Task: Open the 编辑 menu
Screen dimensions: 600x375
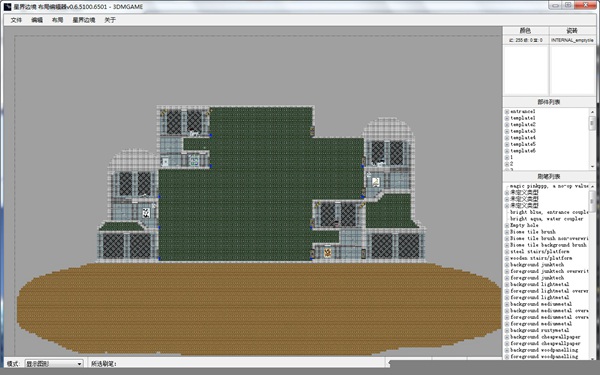Action: click(x=37, y=20)
